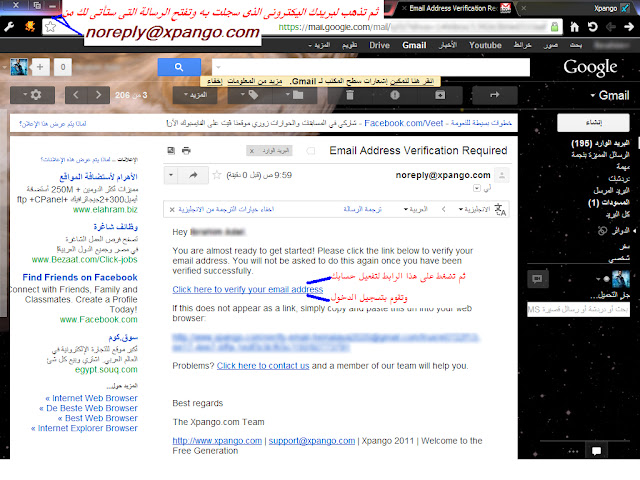The height and width of the screenshot is (480, 640).
Task: Click the share plus button
Action: point(40,67)
